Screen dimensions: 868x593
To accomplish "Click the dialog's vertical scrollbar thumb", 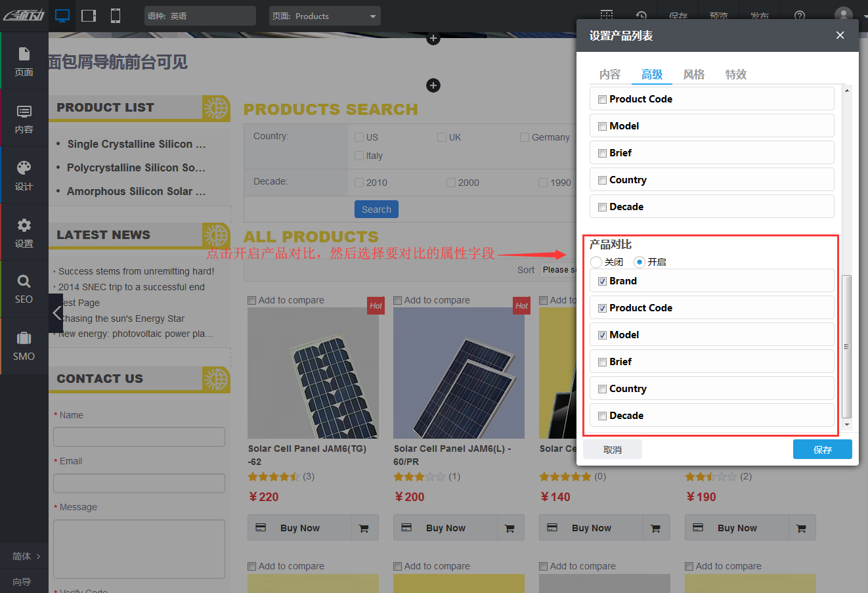I will point(846,345).
